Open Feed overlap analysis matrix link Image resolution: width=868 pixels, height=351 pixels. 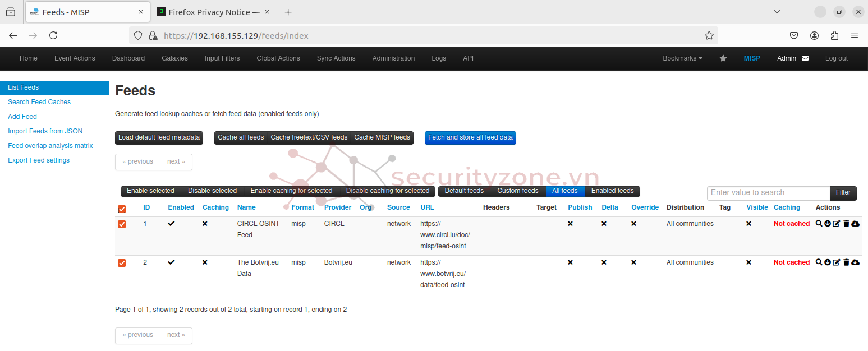[50, 146]
